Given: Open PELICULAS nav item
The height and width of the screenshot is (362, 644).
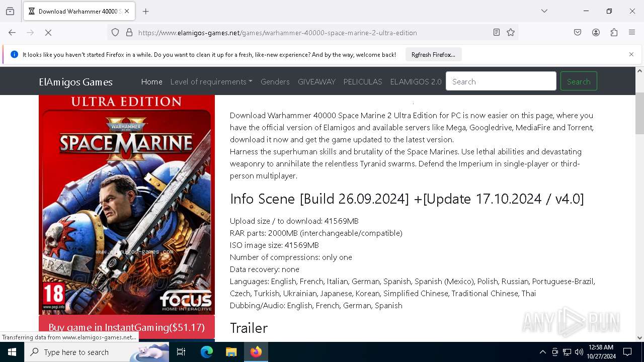Looking at the screenshot, I should (363, 81).
